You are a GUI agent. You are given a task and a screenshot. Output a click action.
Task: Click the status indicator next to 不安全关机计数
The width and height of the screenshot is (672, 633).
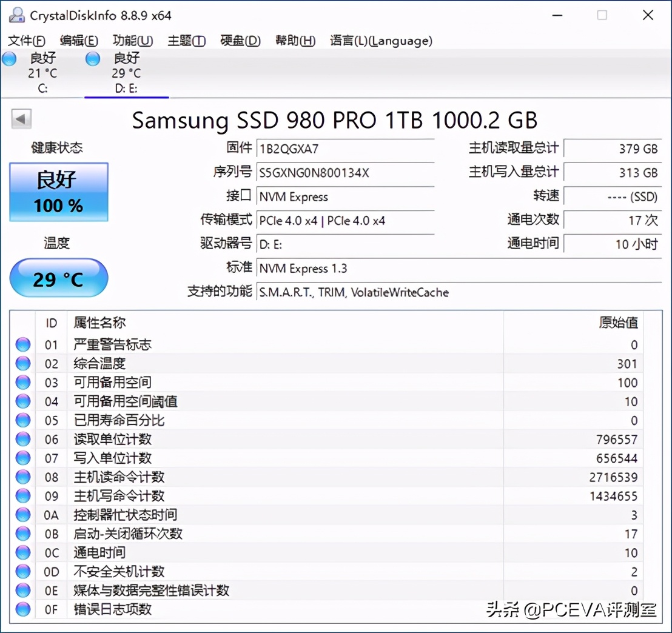pos(22,571)
